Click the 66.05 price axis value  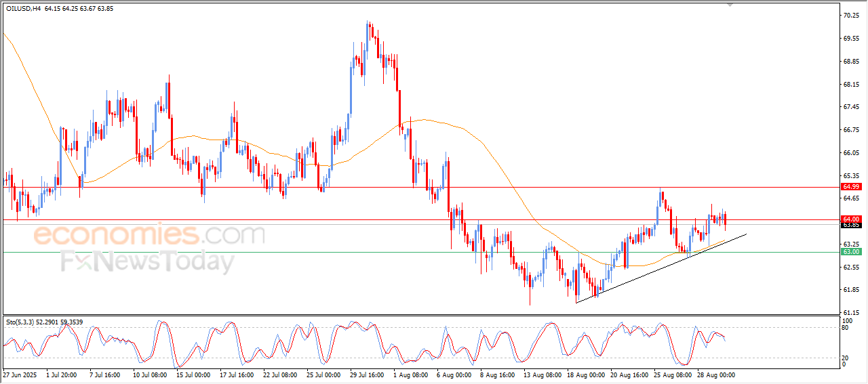[851, 153]
